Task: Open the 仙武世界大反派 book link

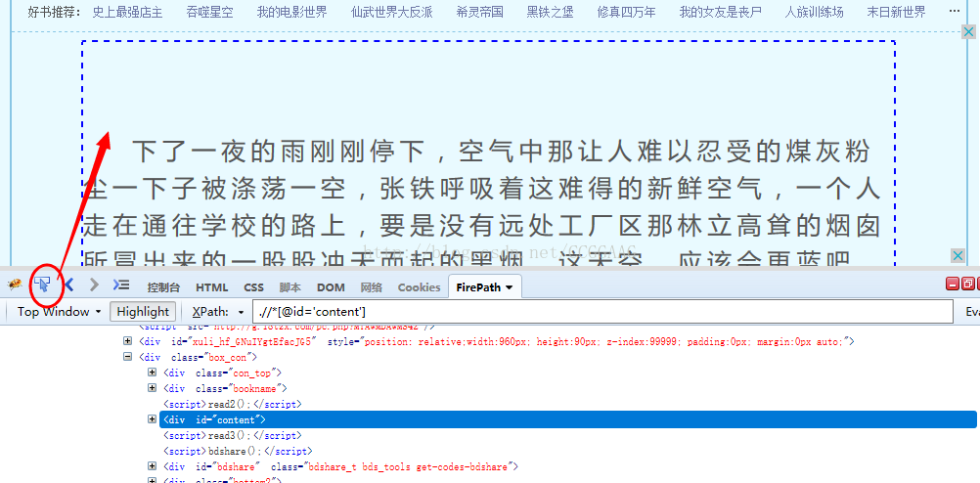Action: click(x=392, y=12)
